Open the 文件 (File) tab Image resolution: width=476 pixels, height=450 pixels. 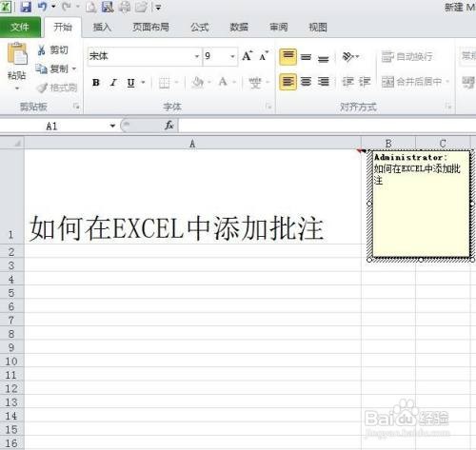point(20,28)
